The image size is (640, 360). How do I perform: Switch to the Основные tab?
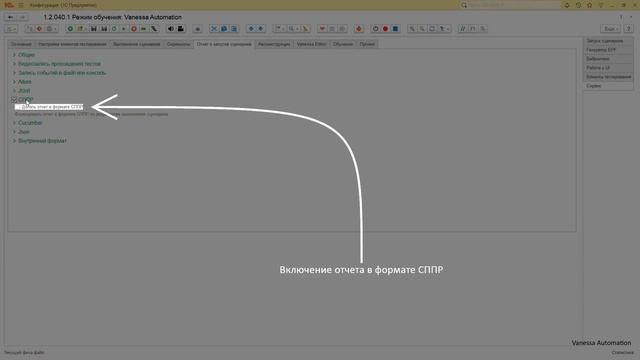point(21,44)
